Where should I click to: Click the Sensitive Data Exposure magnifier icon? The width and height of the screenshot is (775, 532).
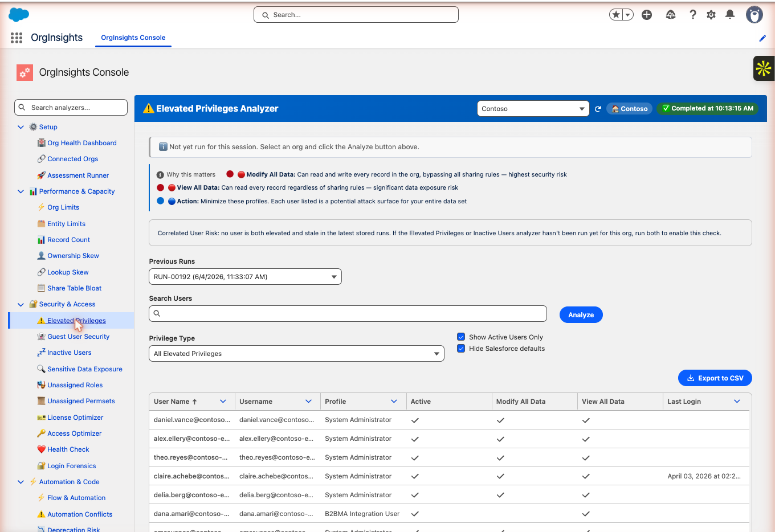(x=41, y=369)
